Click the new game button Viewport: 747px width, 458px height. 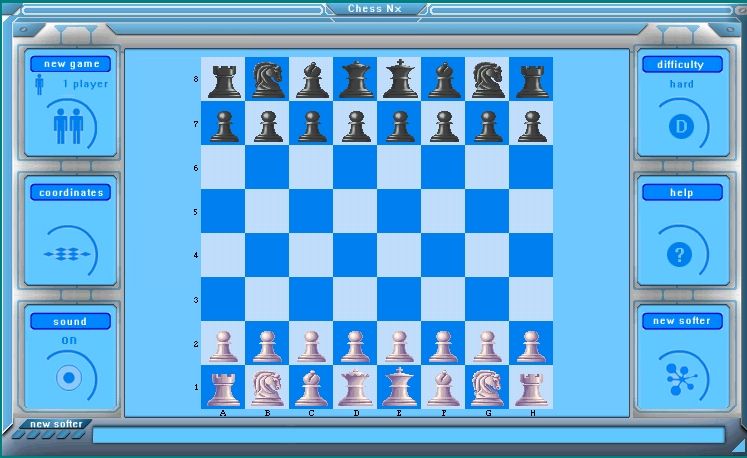pyautogui.click(x=71, y=64)
